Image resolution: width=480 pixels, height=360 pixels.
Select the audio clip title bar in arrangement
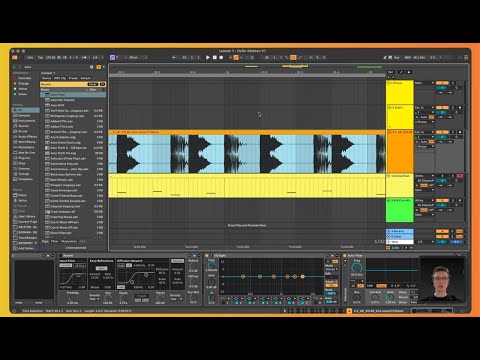247,132
